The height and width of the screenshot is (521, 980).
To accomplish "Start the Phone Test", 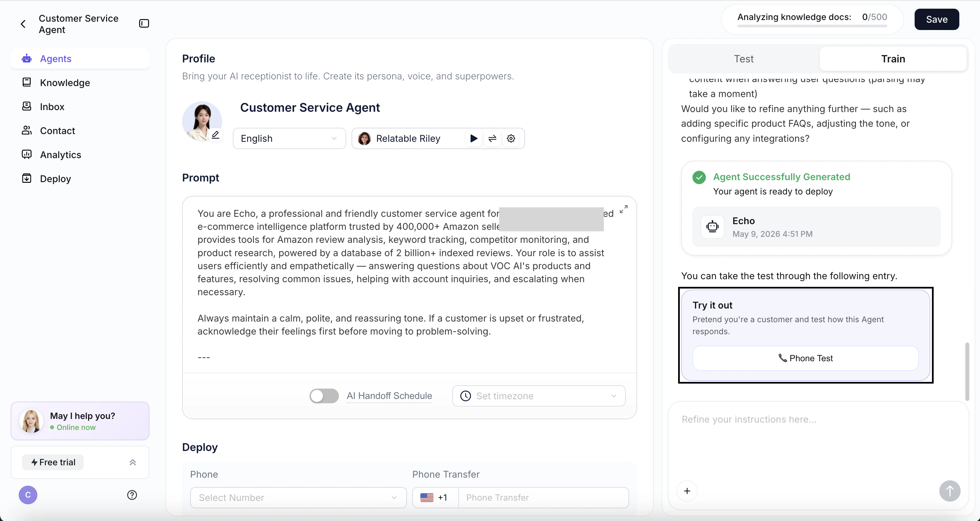I will 805,358.
